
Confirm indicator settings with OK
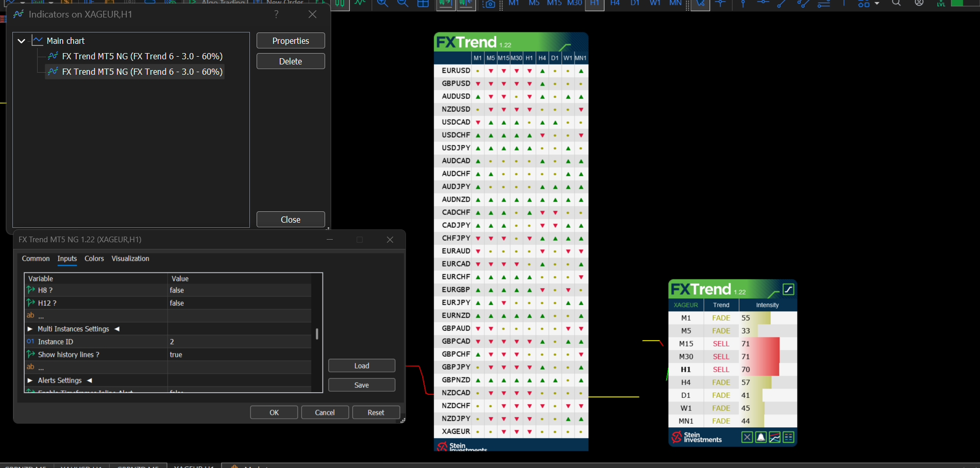click(x=274, y=412)
